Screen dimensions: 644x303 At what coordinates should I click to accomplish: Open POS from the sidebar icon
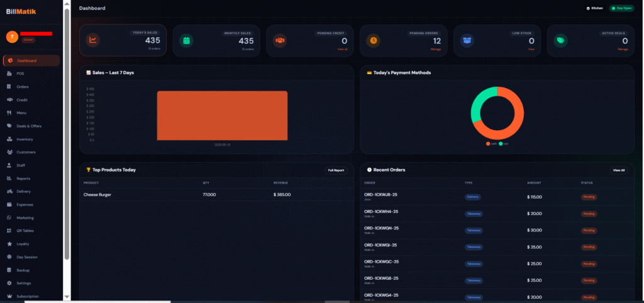pyautogui.click(x=9, y=74)
